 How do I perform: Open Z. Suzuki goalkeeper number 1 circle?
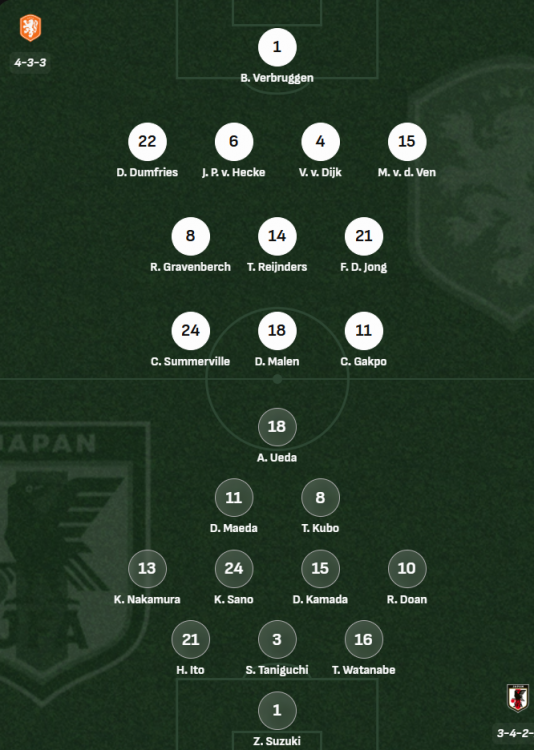click(277, 710)
